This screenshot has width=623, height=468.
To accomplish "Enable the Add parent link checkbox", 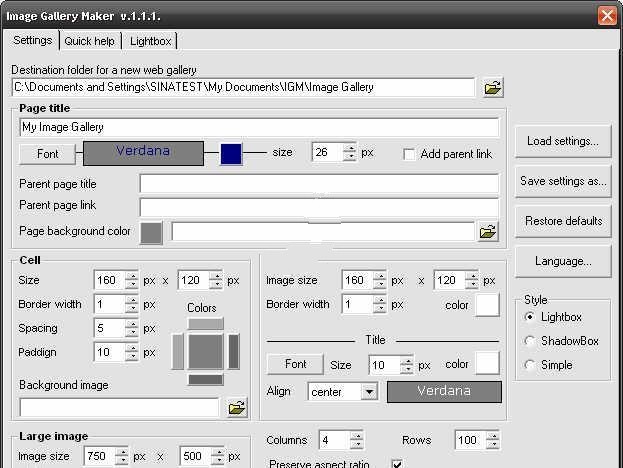I will (x=409, y=154).
